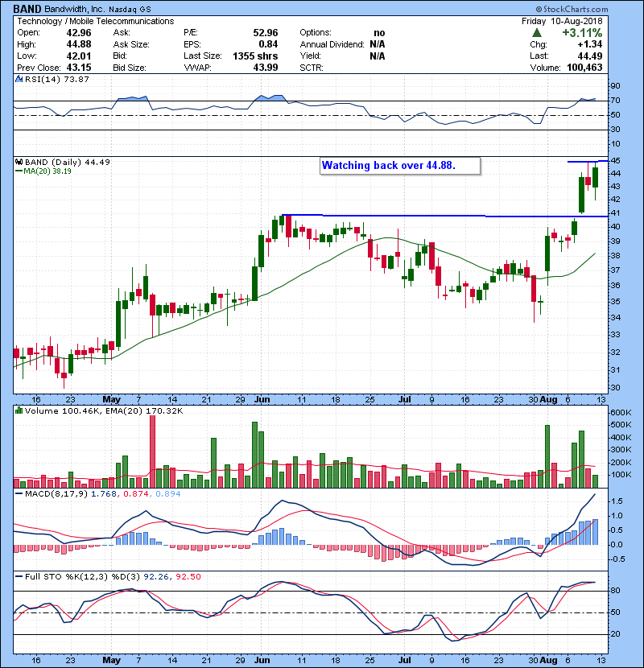Click the Full STO legend line icon
644x668 pixels.
pyautogui.click(x=19, y=575)
